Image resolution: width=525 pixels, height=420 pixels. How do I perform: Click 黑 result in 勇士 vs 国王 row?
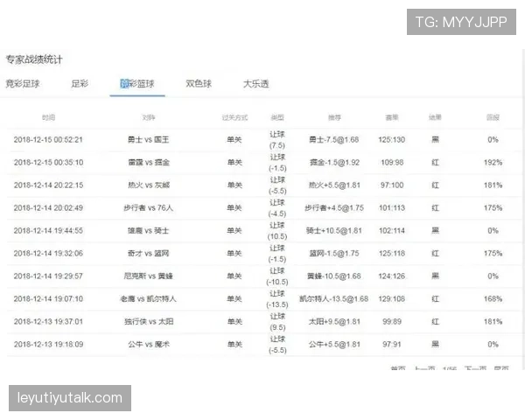[x=435, y=140]
